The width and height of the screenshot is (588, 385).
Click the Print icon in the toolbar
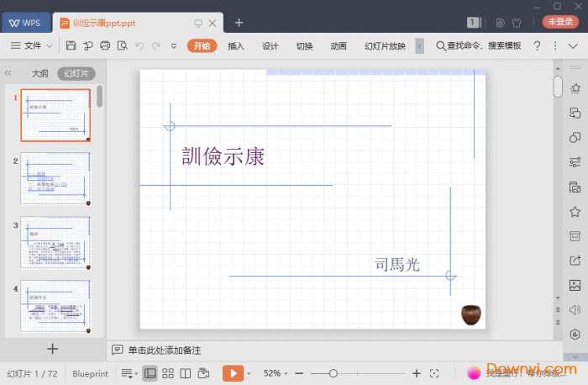(105, 45)
